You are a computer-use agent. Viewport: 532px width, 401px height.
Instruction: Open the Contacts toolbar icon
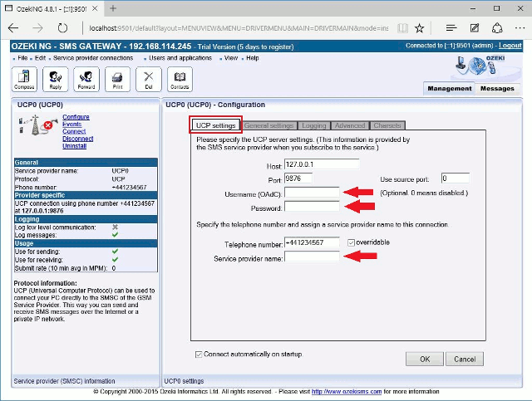click(x=180, y=79)
